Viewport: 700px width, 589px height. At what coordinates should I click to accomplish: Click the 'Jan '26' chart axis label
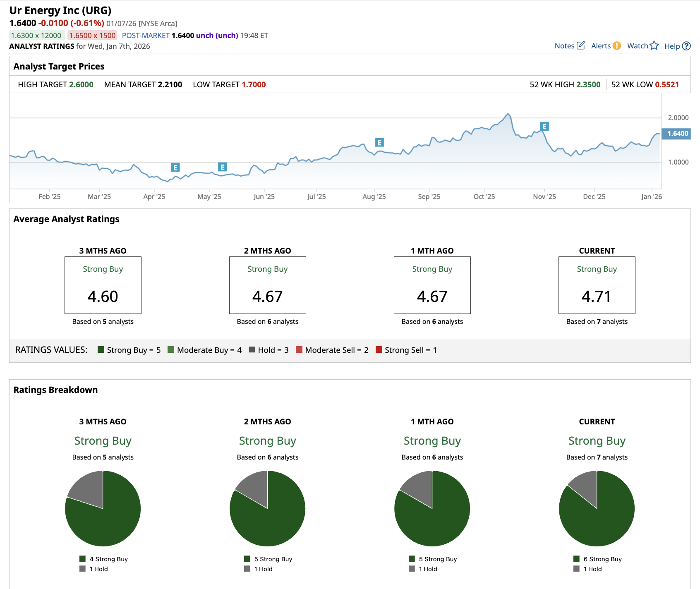point(652,196)
